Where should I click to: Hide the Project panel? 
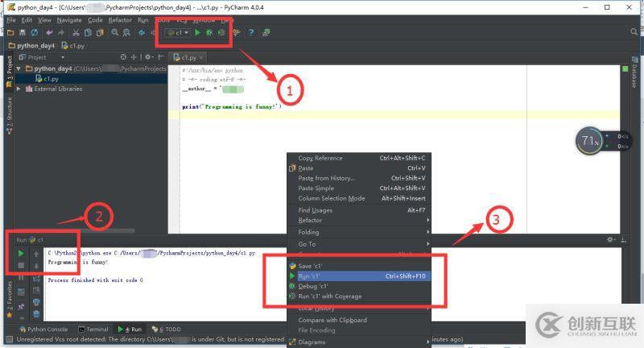coord(160,57)
